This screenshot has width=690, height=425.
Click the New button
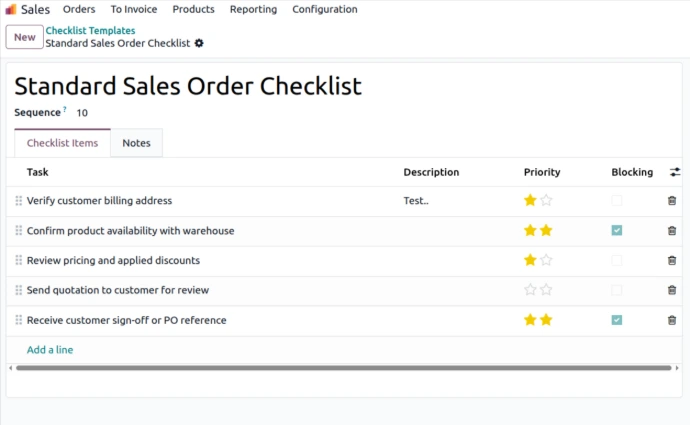(x=25, y=37)
